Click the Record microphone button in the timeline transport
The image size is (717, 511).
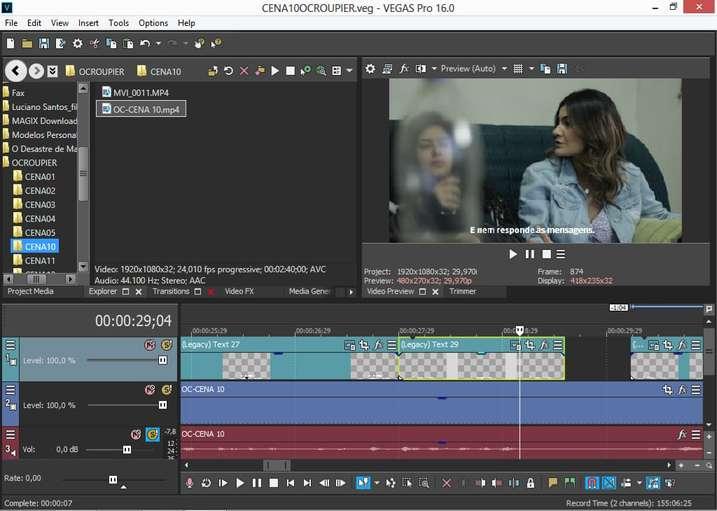point(189,483)
